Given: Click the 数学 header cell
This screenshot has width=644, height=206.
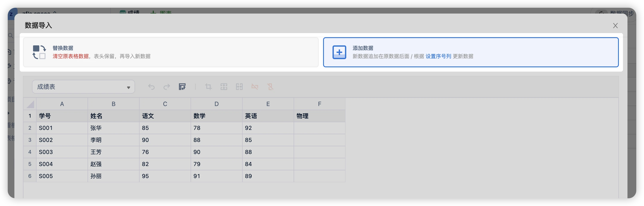Looking at the screenshot, I should (217, 116).
